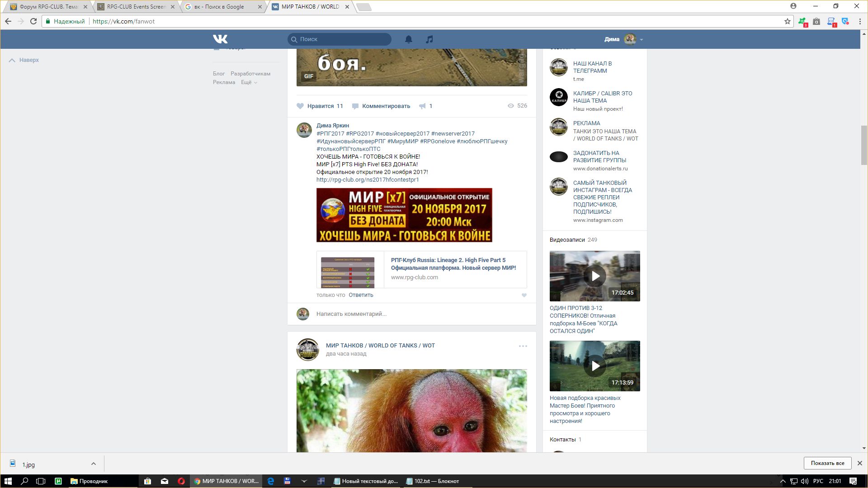Open the VK music player icon
The image size is (868, 488).
(x=429, y=39)
